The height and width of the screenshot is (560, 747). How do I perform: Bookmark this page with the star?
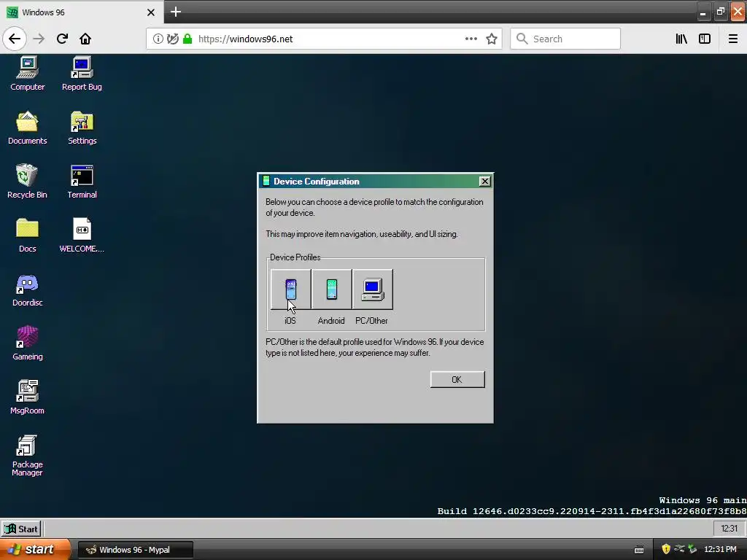[x=492, y=39]
